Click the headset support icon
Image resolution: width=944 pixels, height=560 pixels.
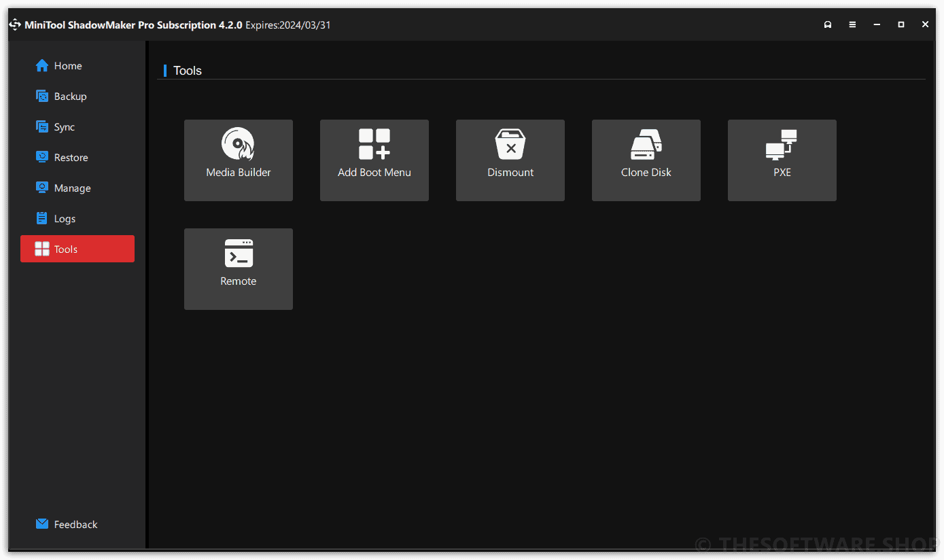pos(828,24)
